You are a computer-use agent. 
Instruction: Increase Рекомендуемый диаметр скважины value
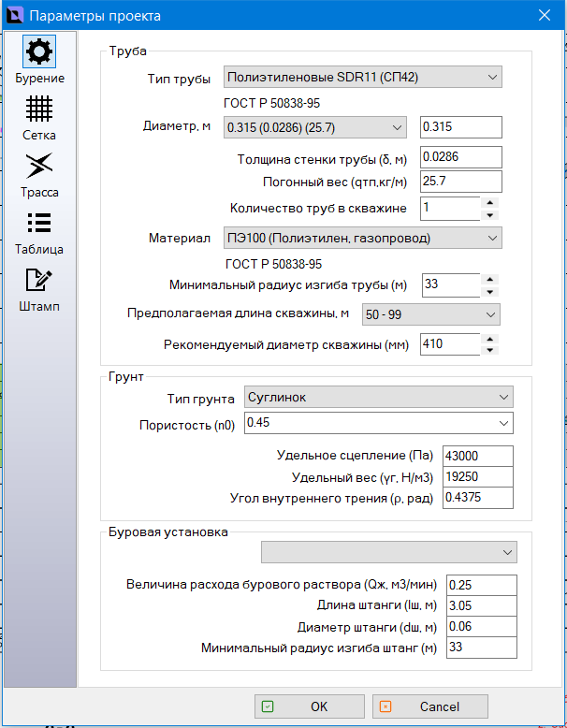490,339
